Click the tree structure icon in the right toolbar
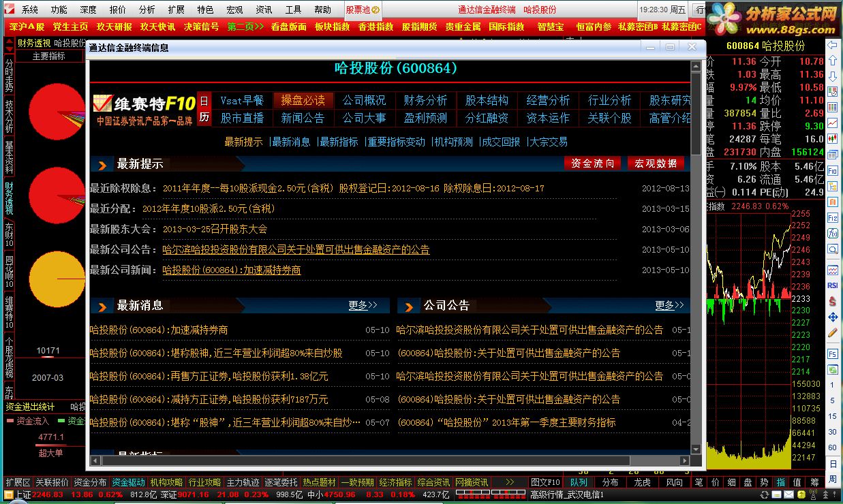Screen dimensions: 843x504 (x=832, y=186)
